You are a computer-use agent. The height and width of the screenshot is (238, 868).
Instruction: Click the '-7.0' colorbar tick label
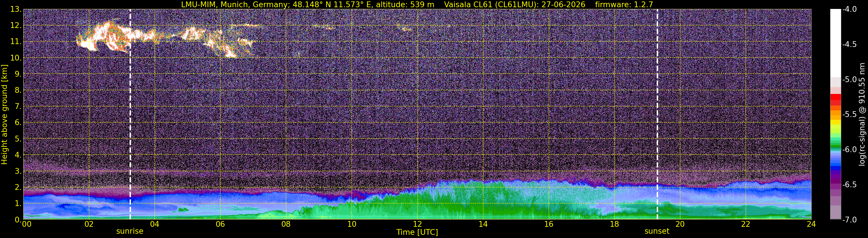click(x=850, y=220)
